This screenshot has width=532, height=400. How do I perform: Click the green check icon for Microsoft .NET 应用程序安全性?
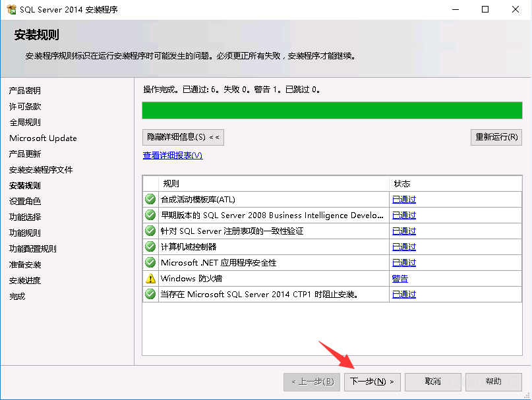coord(150,262)
